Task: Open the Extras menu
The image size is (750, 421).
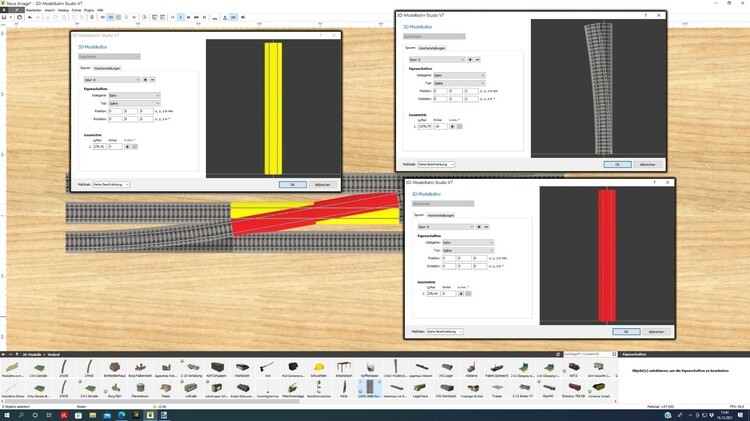Action: click(x=77, y=10)
